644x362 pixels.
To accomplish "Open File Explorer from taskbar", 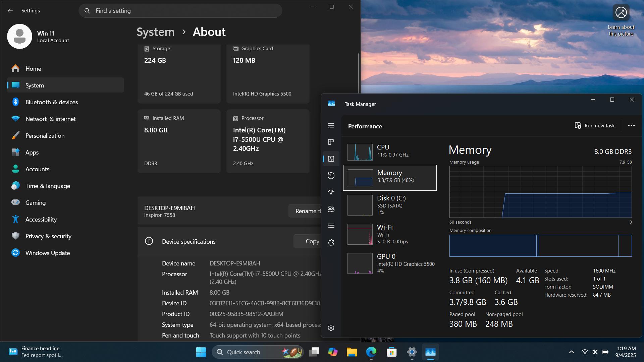I will click(352, 352).
